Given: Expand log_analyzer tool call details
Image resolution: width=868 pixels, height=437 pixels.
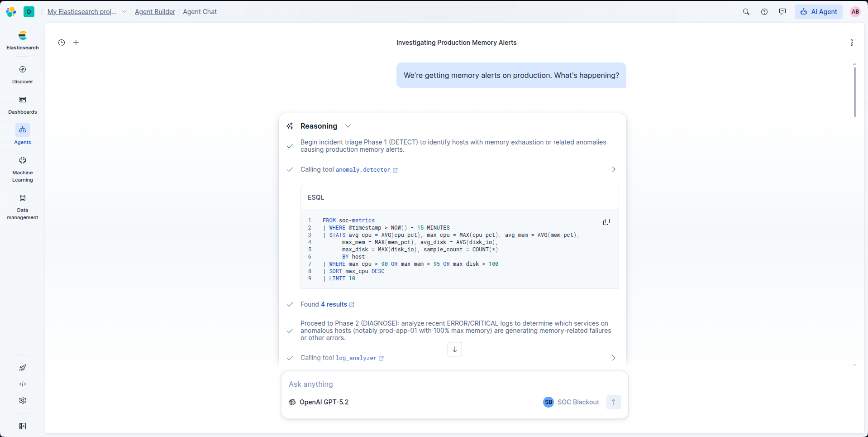Looking at the screenshot, I should click(x=614, y=358).
